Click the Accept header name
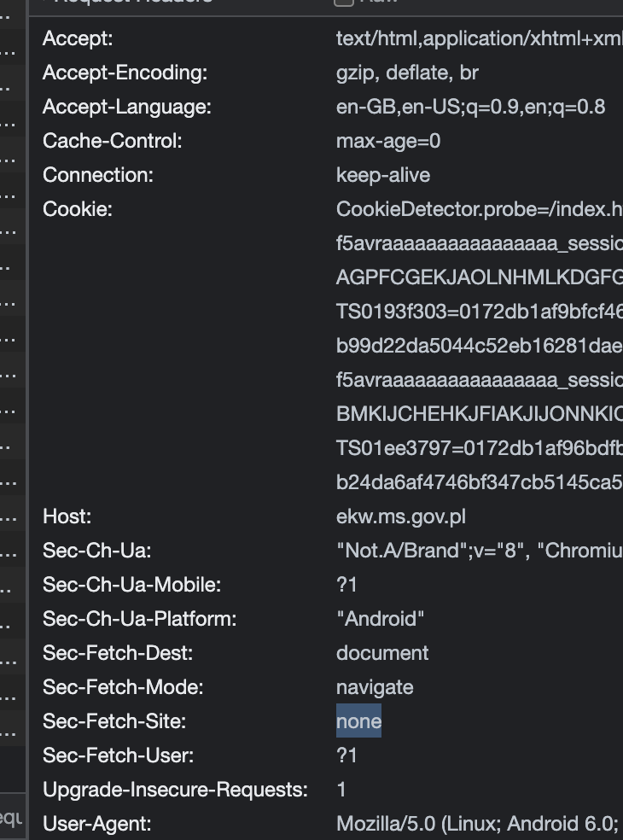Image resolution: width=623 pixels, height=840 pixels. click(x=78, y=38)
